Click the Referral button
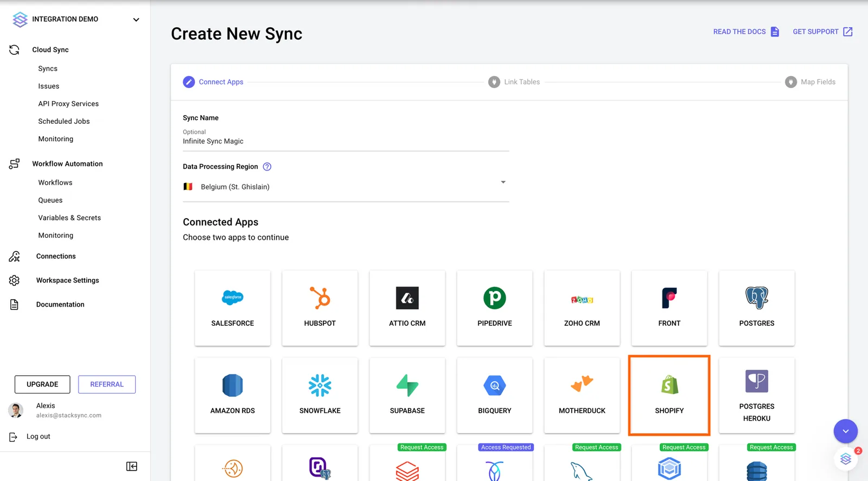The height and width of the screenshot is (481, 868). coord(107,384)
